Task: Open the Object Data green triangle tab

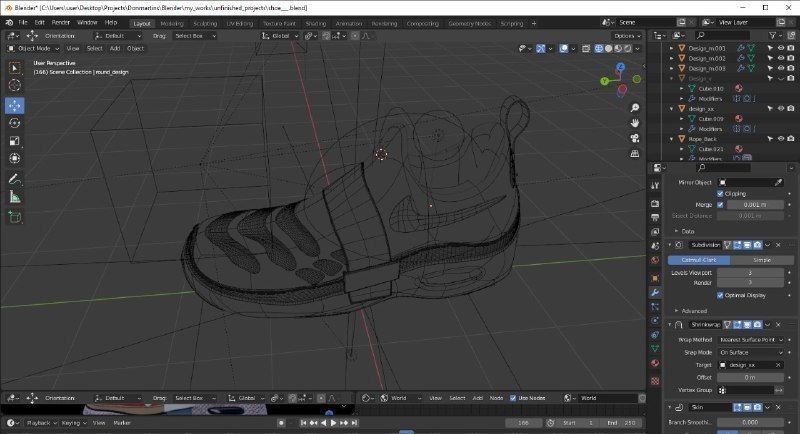Action: [655, 349]
